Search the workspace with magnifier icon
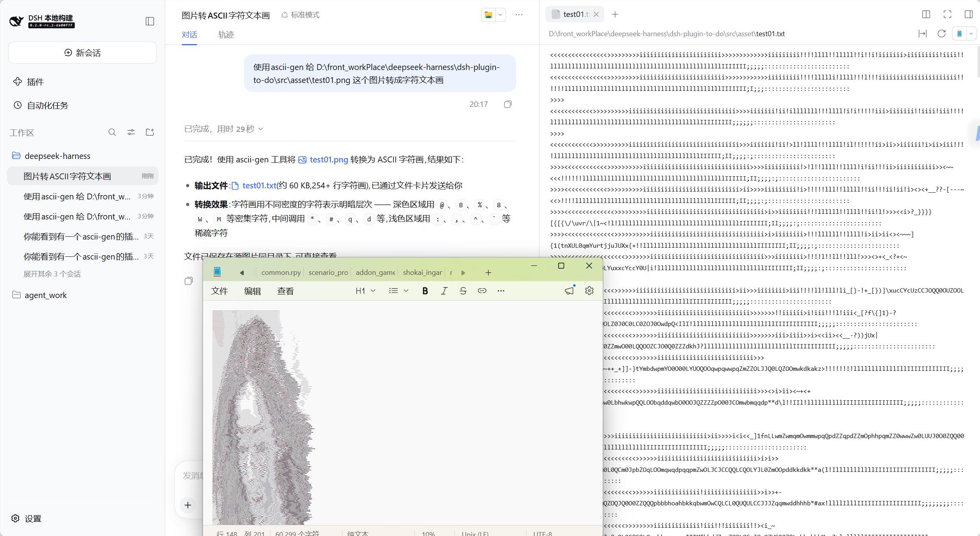Screen dimensions: 980x536 112,133
